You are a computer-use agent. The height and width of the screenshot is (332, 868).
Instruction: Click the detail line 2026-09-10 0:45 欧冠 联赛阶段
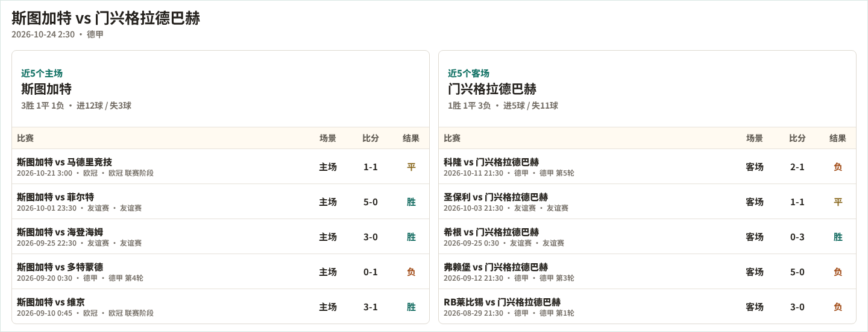coord(85,313)
